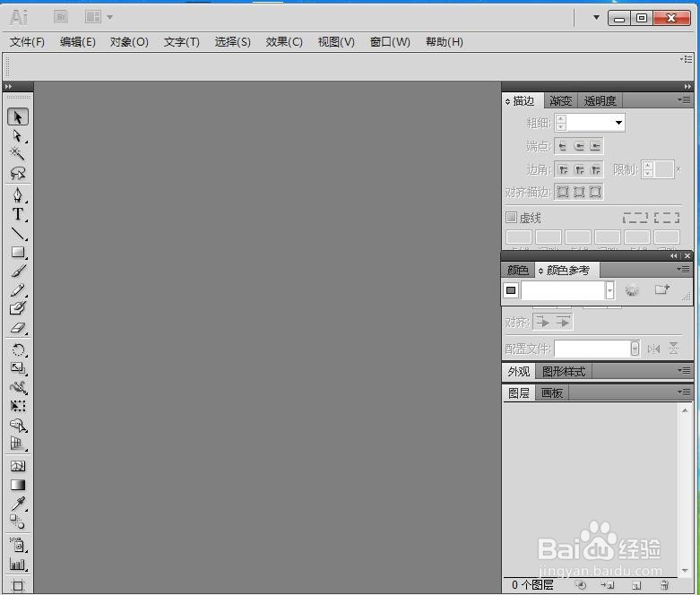The width and height of the screenshot is (700, 595).
Task: Open the arrange documents dropdown
Action: (x=99, y=17)
